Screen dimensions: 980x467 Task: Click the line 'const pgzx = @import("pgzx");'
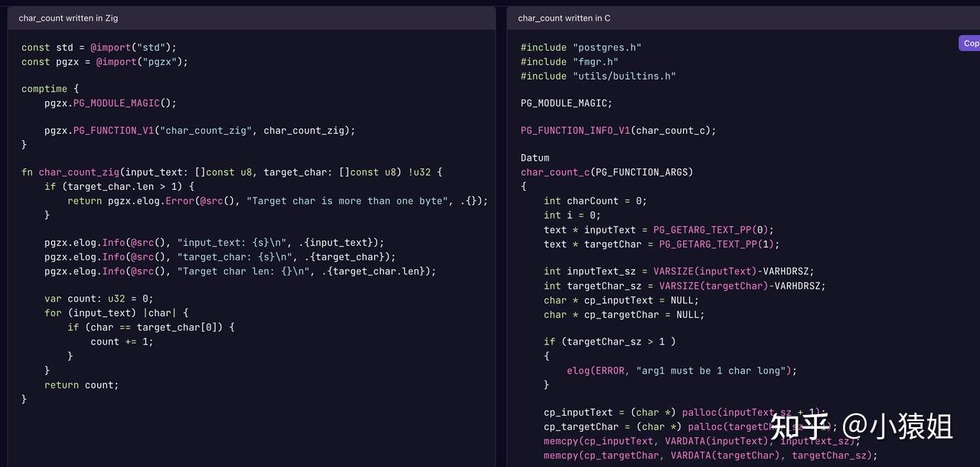tap(105, 62)
